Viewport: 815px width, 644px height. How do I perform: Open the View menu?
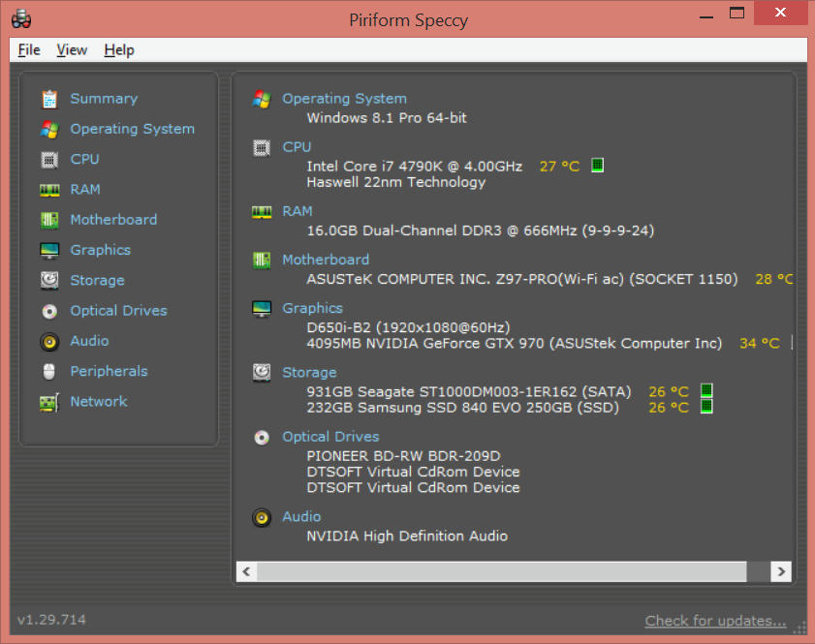click(72, 49)
